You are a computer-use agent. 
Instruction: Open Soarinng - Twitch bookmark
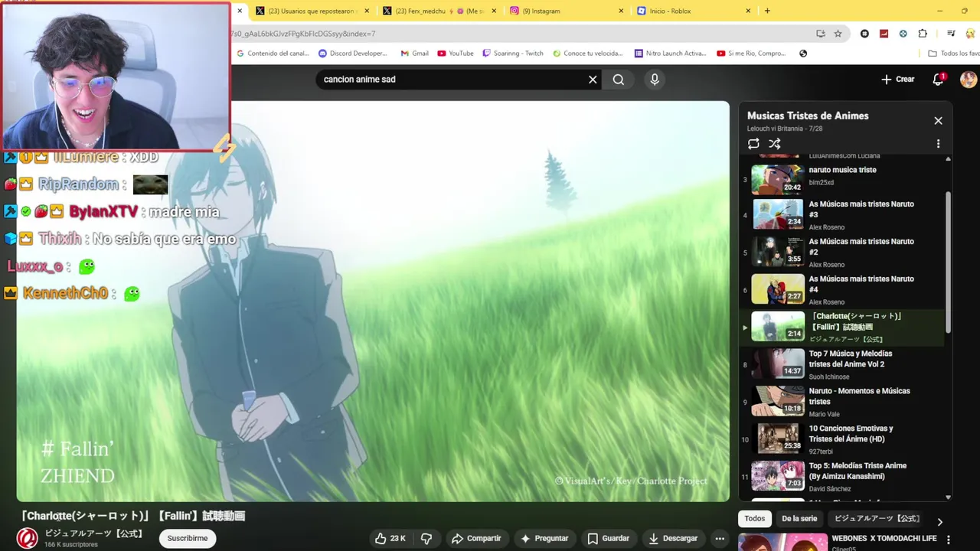tap(512, 54)
